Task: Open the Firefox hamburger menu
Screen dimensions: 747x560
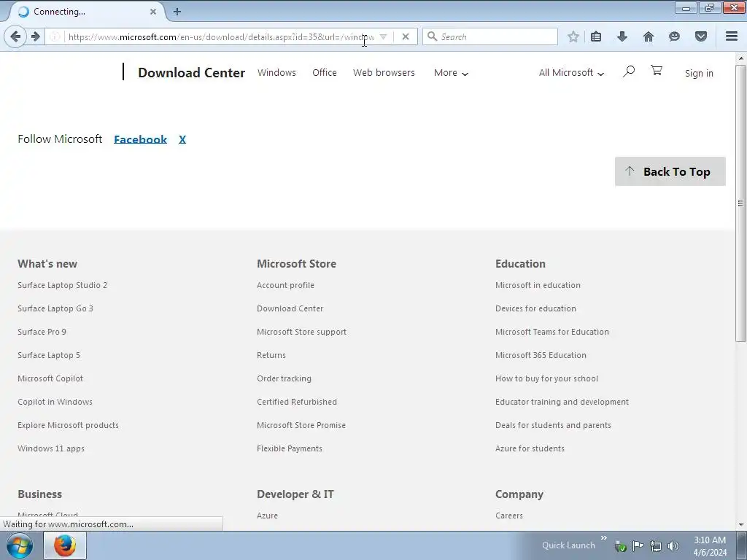Action: click(732, 36)
